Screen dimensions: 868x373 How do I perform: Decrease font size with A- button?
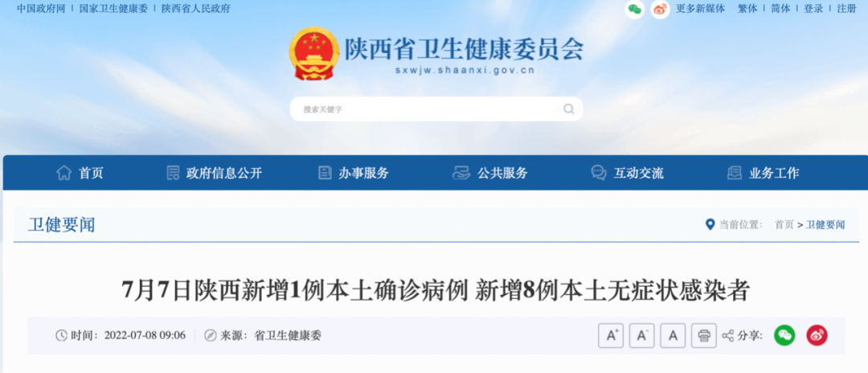[641, 335]
